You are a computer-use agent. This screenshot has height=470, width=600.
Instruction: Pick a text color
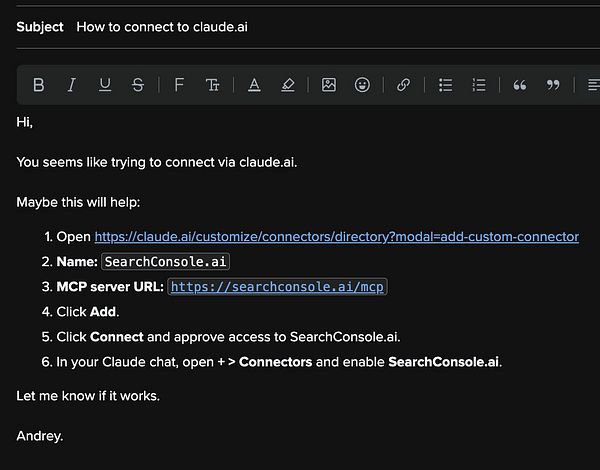(x=254, y=85)
